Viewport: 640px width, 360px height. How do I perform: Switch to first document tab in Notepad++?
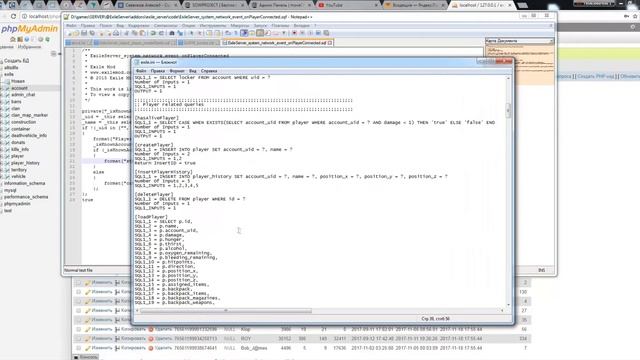78,42
